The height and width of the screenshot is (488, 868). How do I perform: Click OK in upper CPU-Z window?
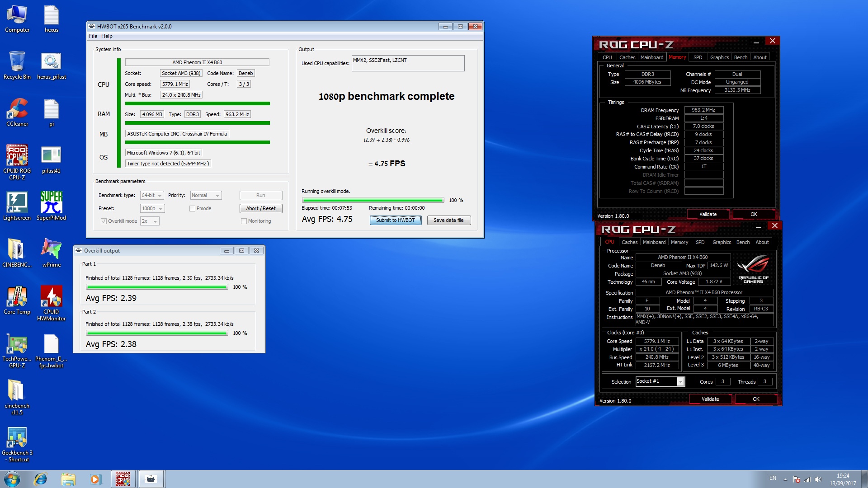[754, 214]
